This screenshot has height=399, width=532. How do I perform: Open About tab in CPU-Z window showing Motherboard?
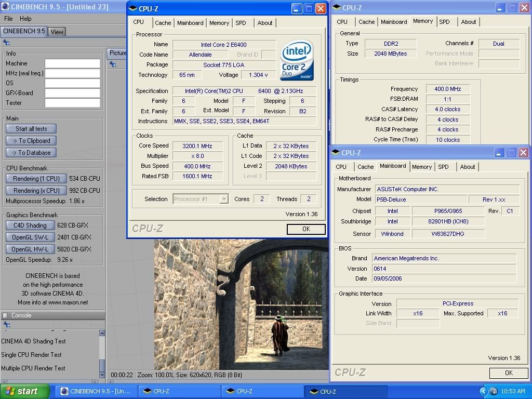[x=468, y=167]
